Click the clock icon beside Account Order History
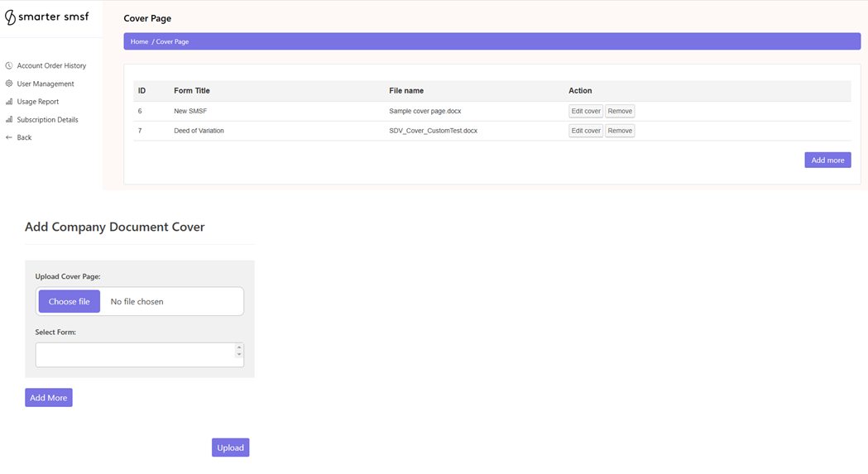Viewport: 868px width, 474px height. [x=9, y=65]
